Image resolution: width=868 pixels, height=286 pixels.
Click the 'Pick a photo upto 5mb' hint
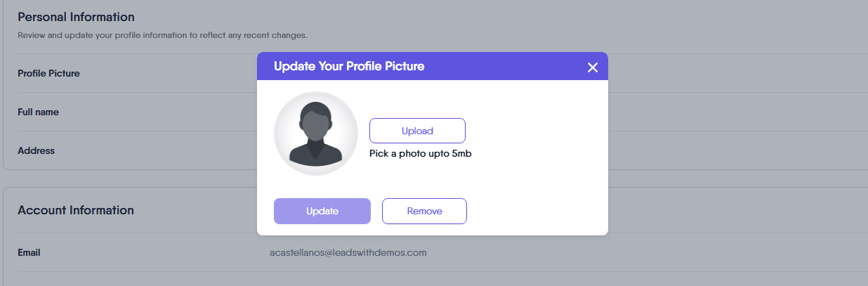420,153
